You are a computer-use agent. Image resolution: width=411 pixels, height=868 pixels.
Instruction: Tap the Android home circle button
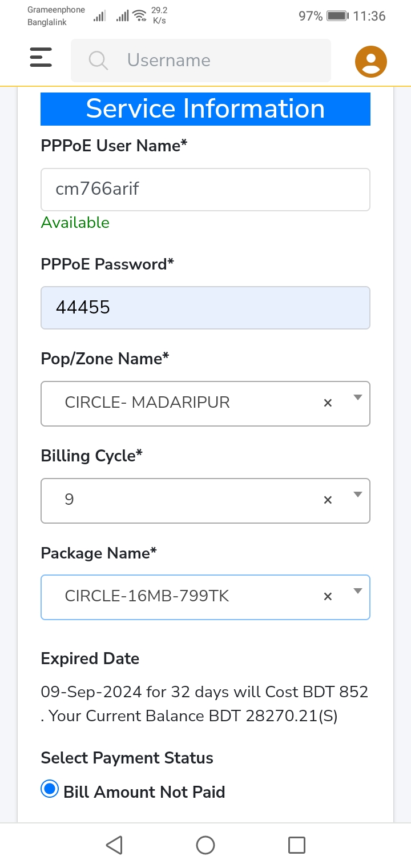(205, 845)
